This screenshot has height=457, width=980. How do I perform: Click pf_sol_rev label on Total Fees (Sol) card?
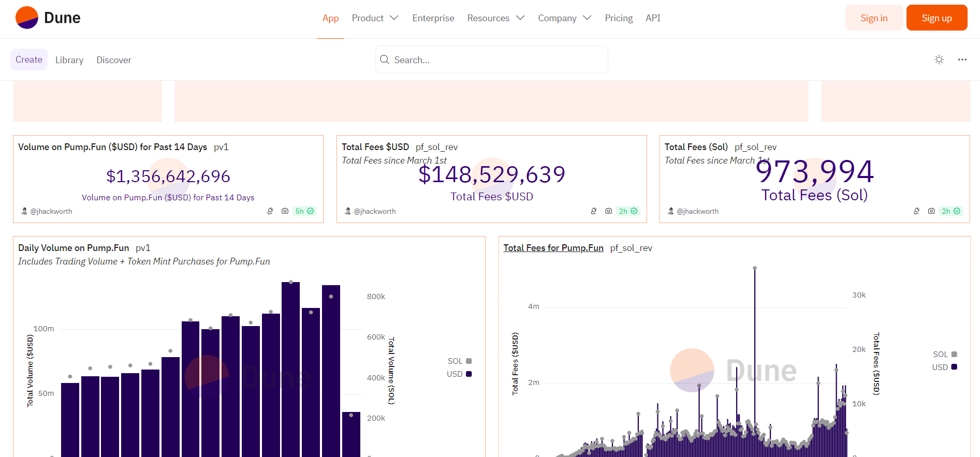pos(756,147)
